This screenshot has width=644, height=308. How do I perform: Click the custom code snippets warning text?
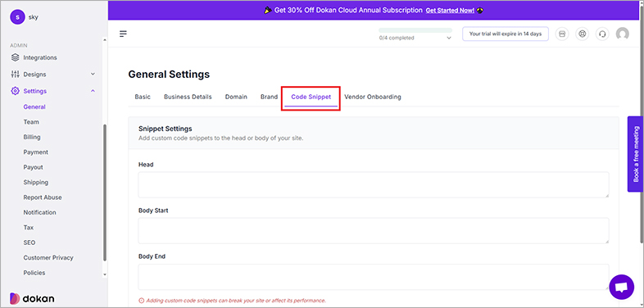(x=236, y=301)
